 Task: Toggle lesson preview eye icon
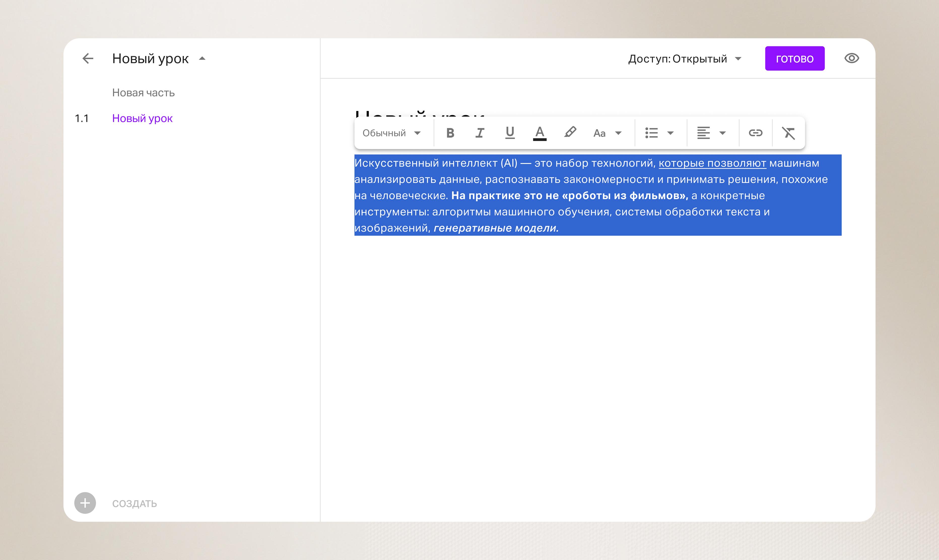[x=851, y=58]
